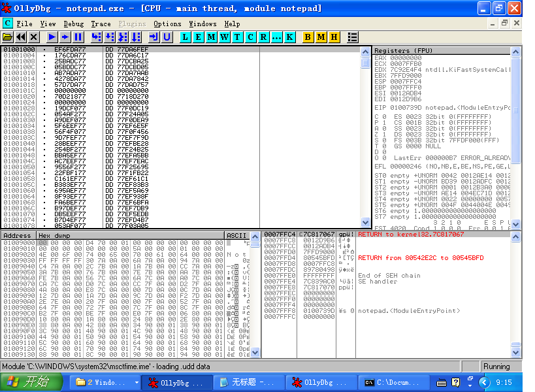Step over using the toolbar icon
The height and width of the screenshot is (392, 535).
pyautogui.click(x=110, y=37)
